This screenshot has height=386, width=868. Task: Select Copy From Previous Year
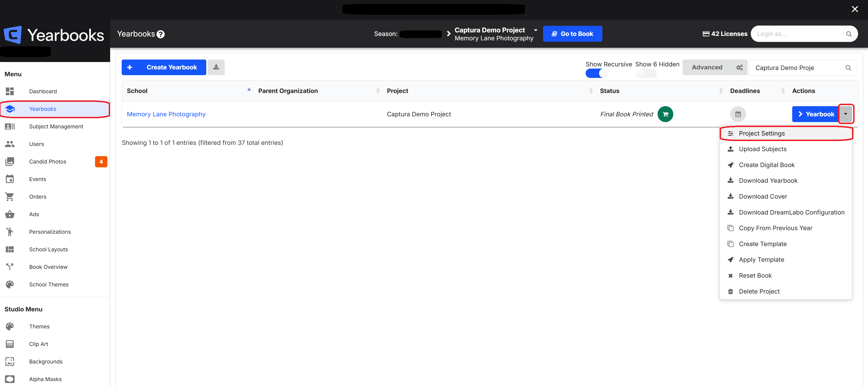pyautogui.click(x=786, y=228)
